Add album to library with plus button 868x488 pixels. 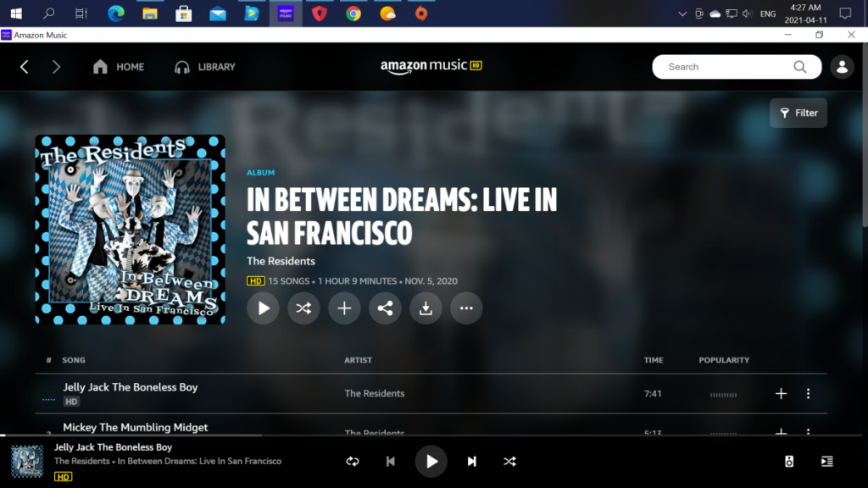344,308
